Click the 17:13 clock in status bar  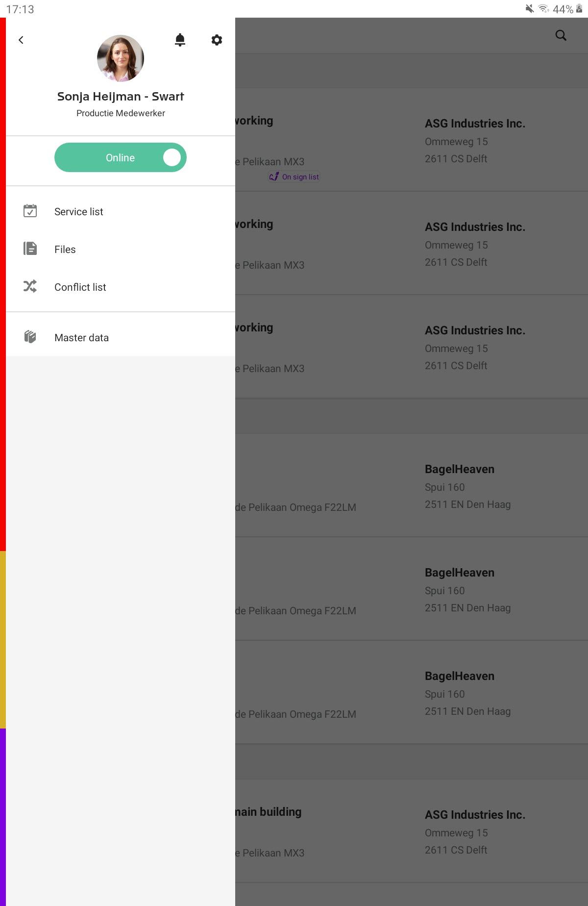(x=20, y=9)
